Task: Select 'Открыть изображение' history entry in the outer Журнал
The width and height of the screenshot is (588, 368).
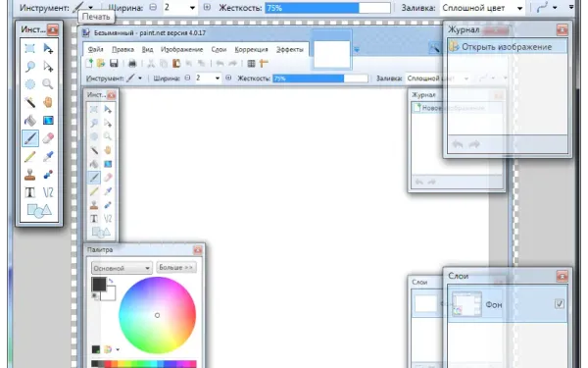Action: (x=508, y=46)
